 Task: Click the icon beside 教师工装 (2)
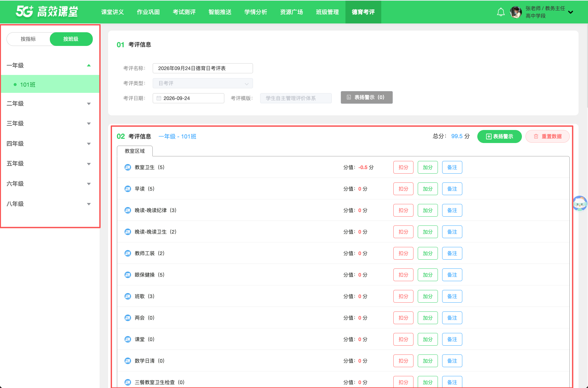coord(128,253)
